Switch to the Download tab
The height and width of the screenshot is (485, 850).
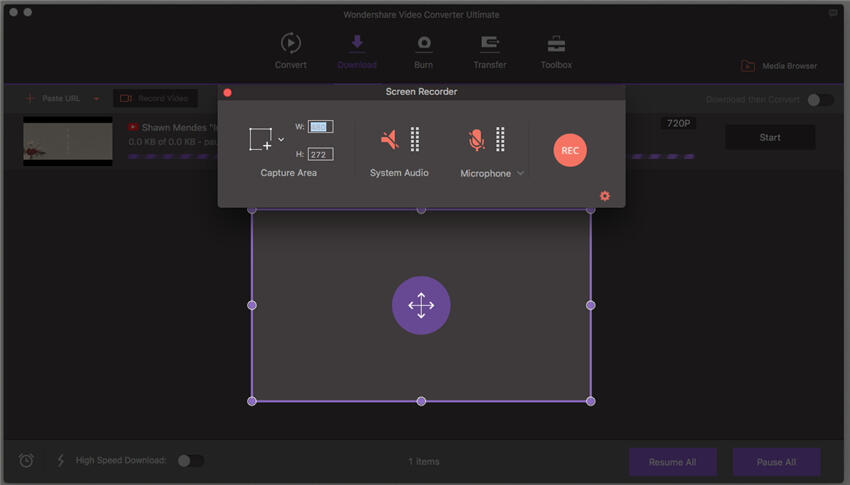[x=357, y=51]
